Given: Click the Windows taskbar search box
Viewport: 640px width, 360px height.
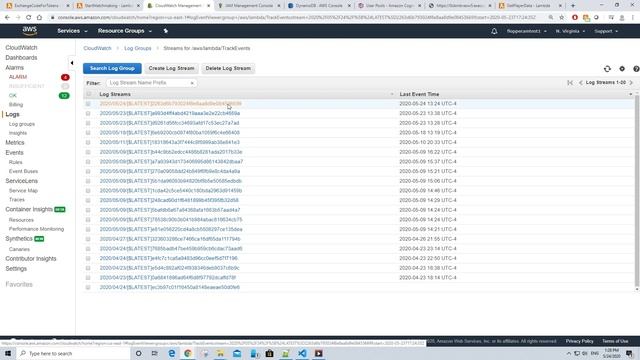Looking at the screenshot, I should click(73, 353).
